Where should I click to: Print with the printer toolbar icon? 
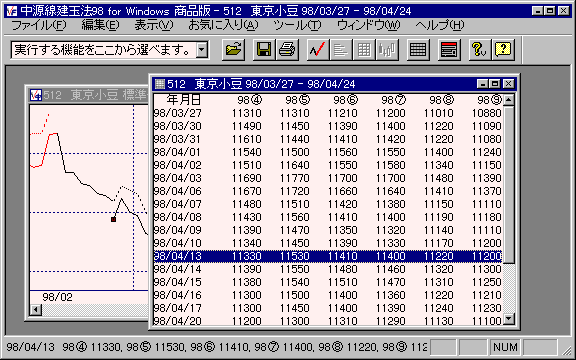286,50
